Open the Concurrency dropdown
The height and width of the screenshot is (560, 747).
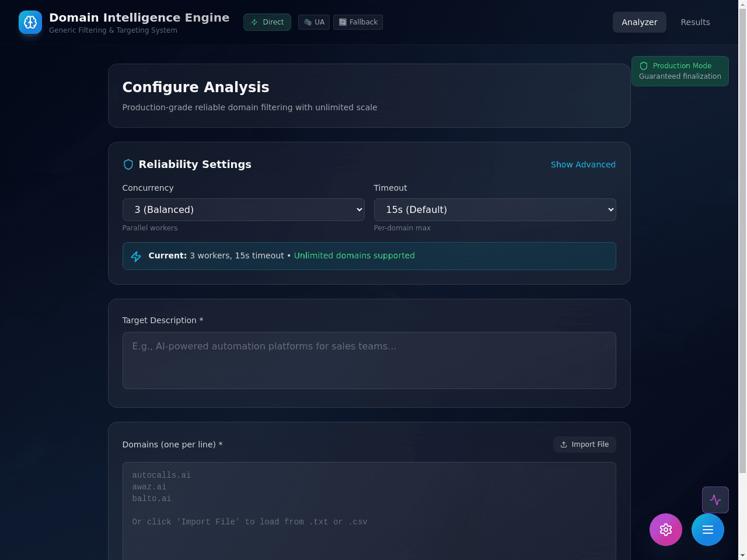243,209
